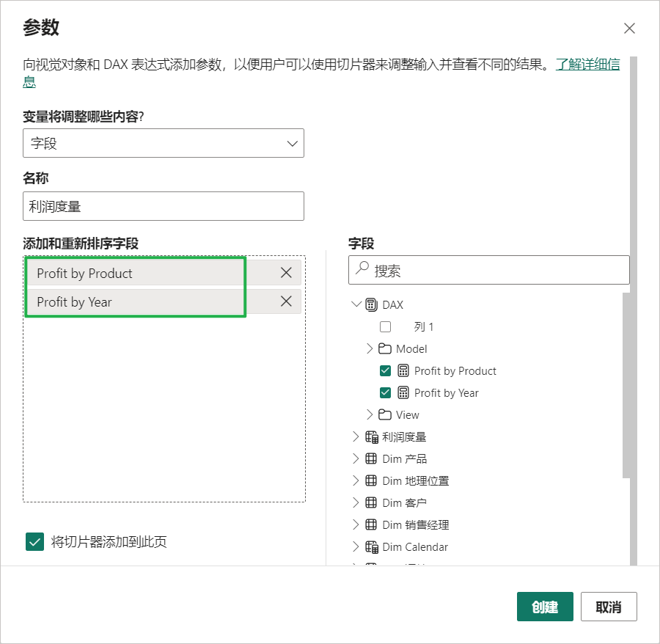660x644 pixels.
Task: Click the Dim 产品 table icon
Action: coord(371,458)
